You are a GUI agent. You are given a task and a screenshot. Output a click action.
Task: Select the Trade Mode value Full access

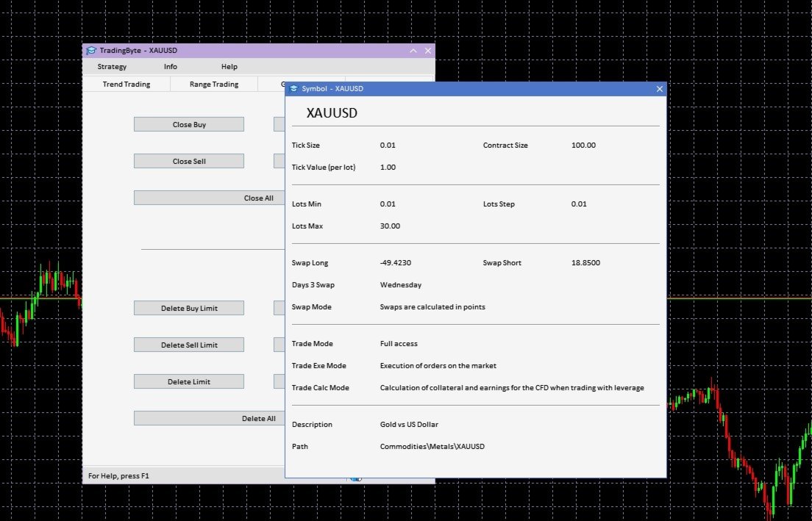(399, 344)
